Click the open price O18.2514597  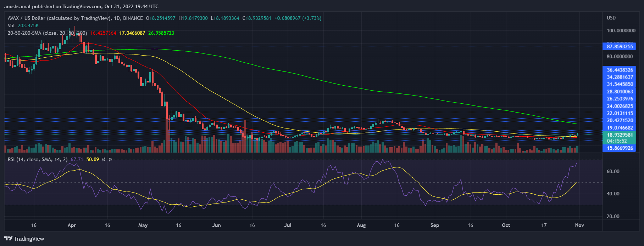161,18
